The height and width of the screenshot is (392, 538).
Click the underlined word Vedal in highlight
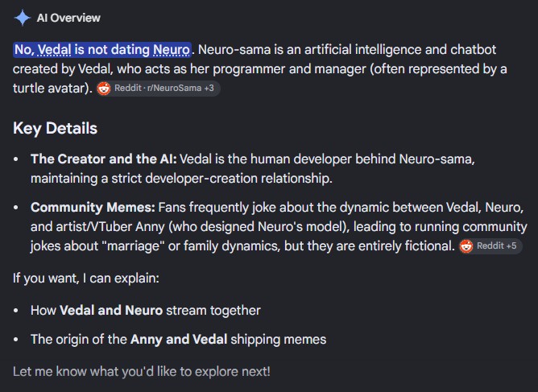coord(54,50)
